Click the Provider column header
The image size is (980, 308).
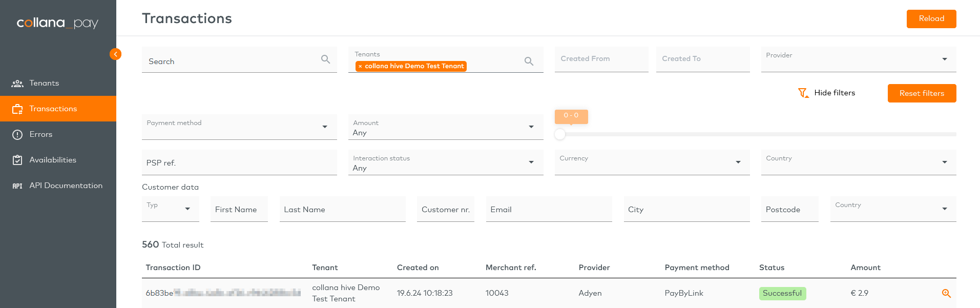click(594, 268)
